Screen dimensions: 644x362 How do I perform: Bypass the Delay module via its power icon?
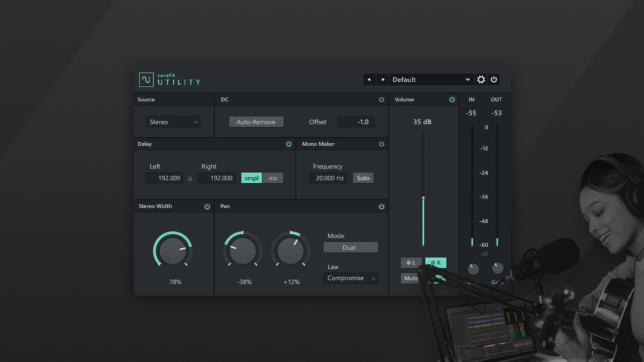tap(288, 144)
